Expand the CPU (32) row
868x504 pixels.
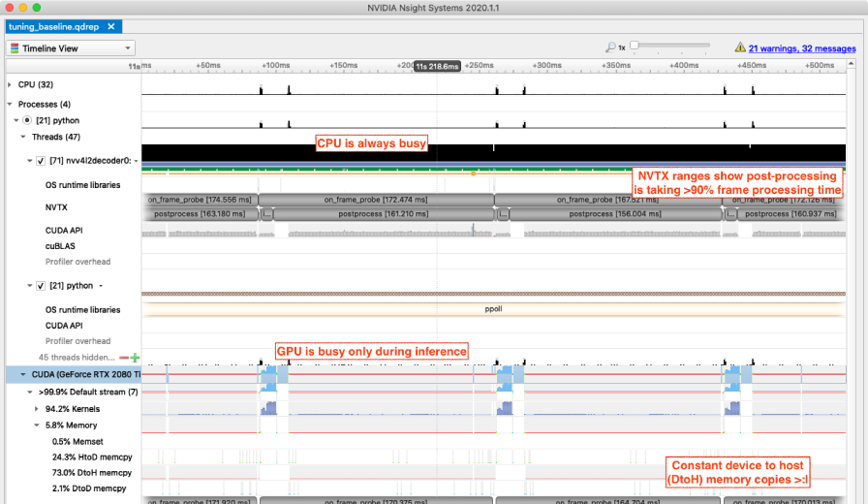[x=10, y=84]
